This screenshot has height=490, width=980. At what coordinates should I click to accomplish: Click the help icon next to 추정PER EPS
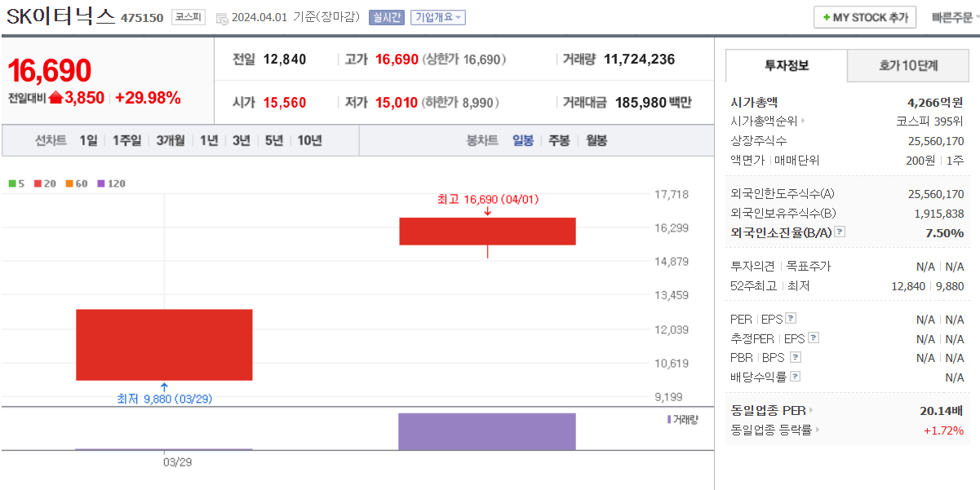[x=814, y=338]
